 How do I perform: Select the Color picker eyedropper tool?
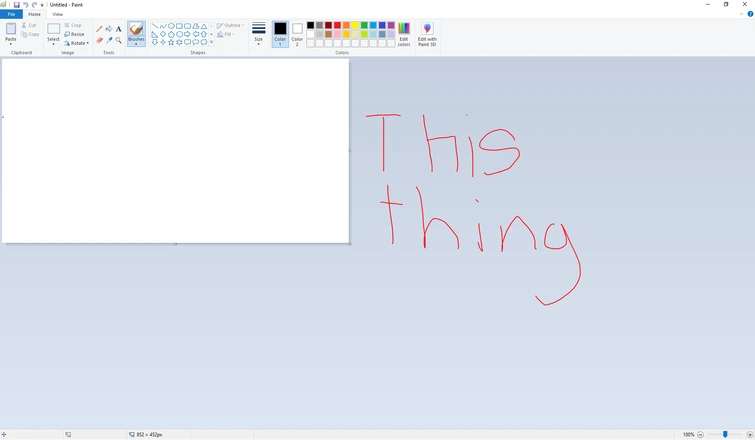[x=109, y=40]
